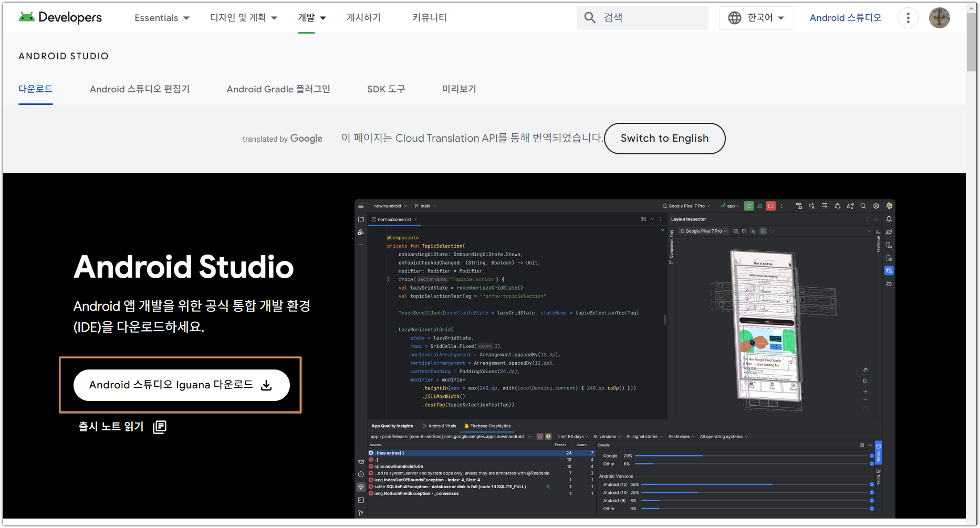980x528 pixels.
Task: Open the 커뮤니티 page
Action: tap(429, 18)
